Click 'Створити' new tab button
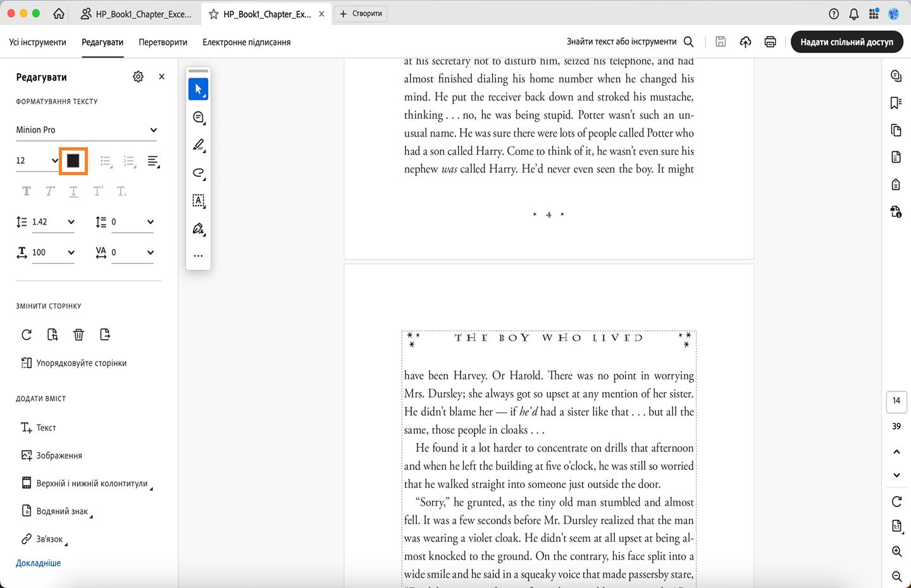 [x=361, y=13]
